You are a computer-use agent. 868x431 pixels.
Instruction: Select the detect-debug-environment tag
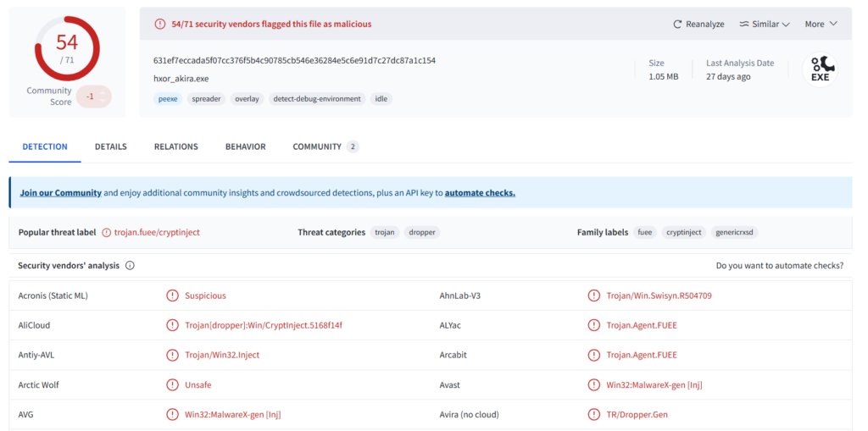pos(316,99)
